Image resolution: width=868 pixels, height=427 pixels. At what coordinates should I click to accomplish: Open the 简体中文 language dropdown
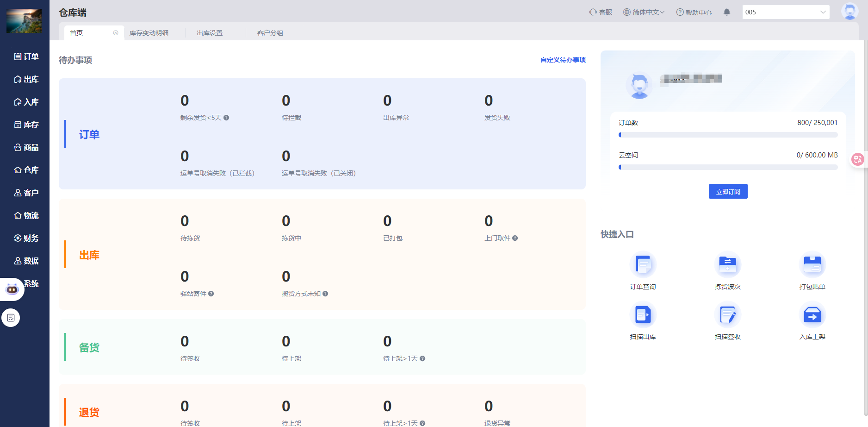[644, 12]
